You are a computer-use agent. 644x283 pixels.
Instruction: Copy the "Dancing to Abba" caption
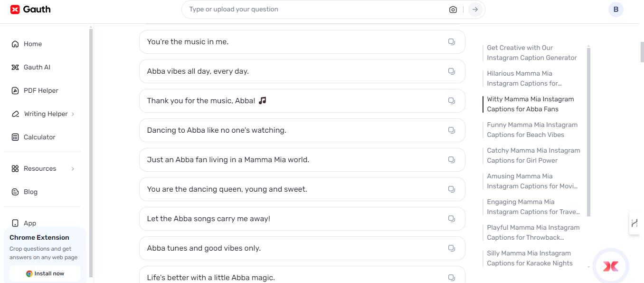tap(452, 130)
